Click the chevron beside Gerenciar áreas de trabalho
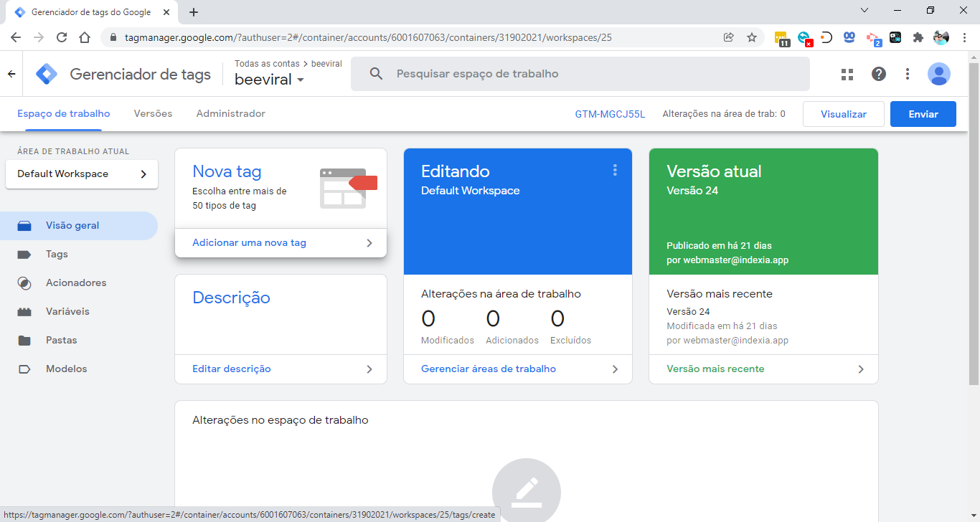This screenshot has height=522, width=980. pos(615,369)
